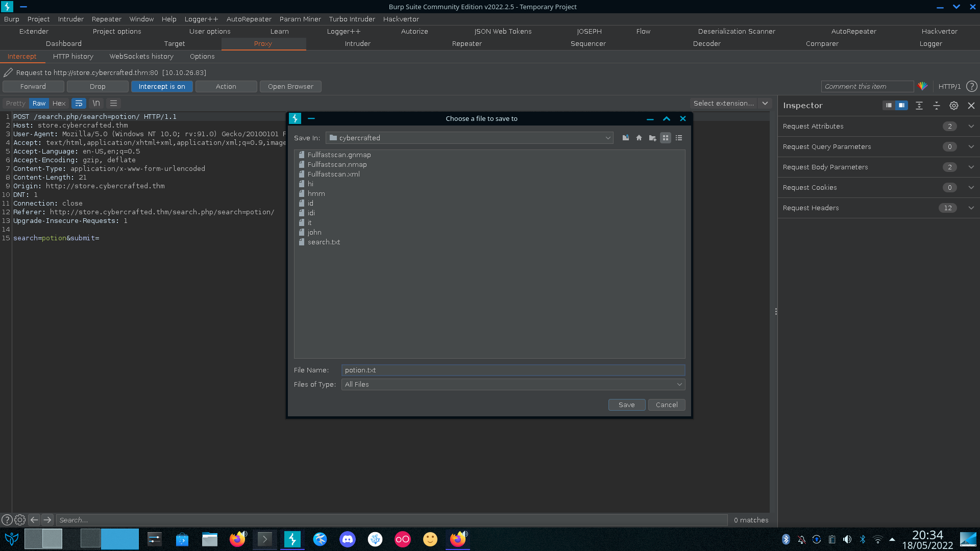Open the WebSockets history tab
This screenshot has width=980, height=551.
pyautogui.click(x=141, y=56)
